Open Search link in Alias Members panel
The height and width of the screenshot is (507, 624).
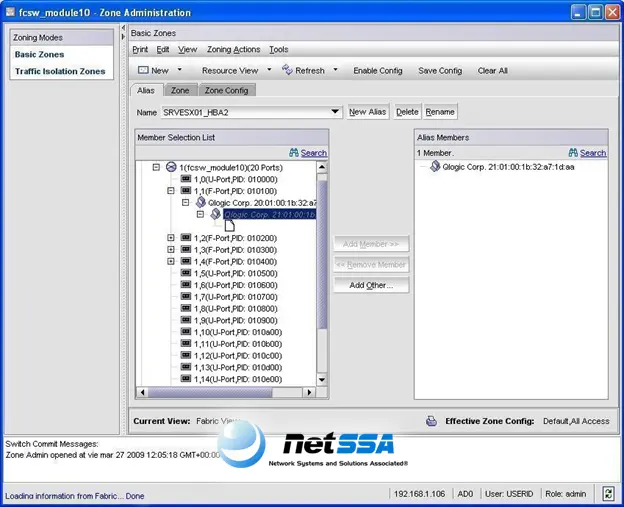[x=593, y=153]
